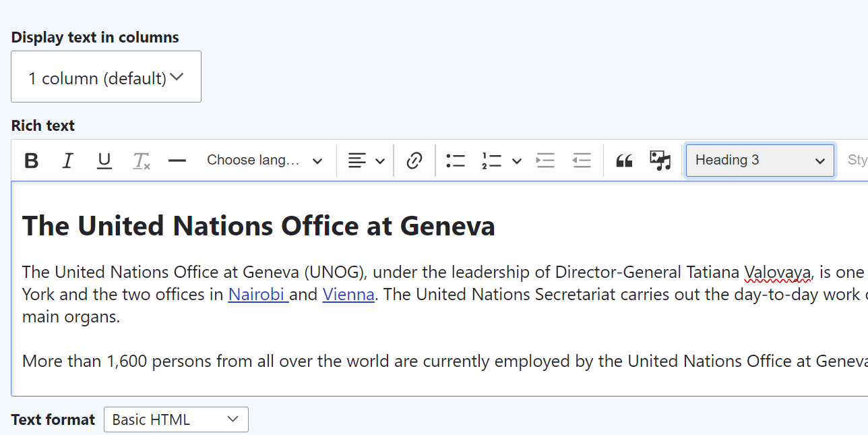This screenshot has height=435, width=868.
Task: Insert media into the editor
Action: tap(659, 160)
